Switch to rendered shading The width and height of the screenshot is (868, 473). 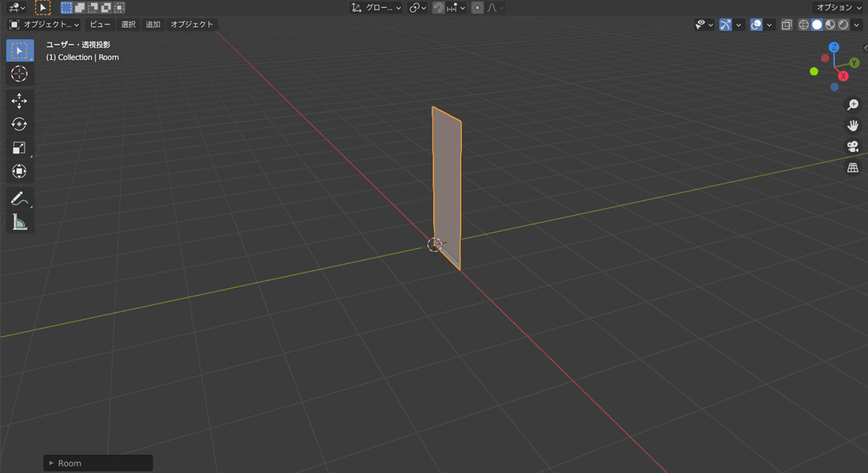pyautogui.click(x=843, y=24)
